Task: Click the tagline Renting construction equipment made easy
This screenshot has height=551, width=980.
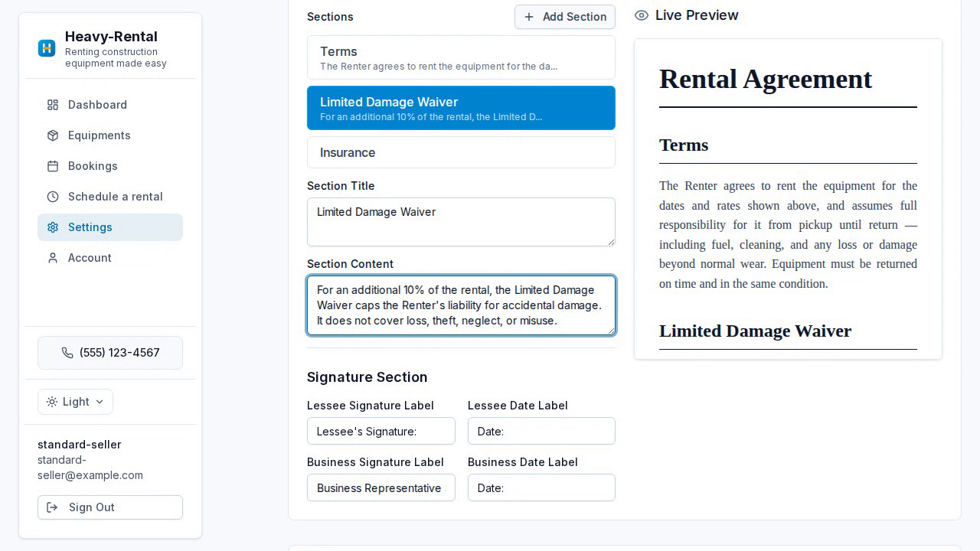Action: (116, 57)
